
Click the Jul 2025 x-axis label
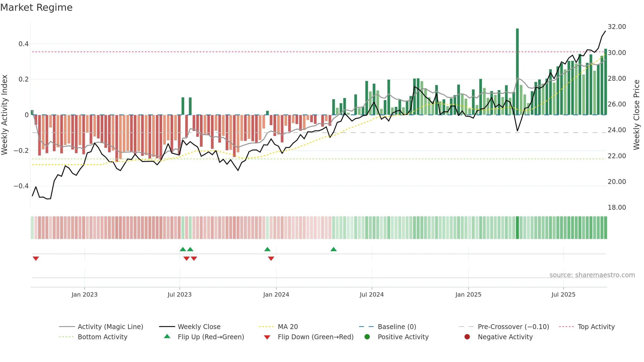(563, 294)
